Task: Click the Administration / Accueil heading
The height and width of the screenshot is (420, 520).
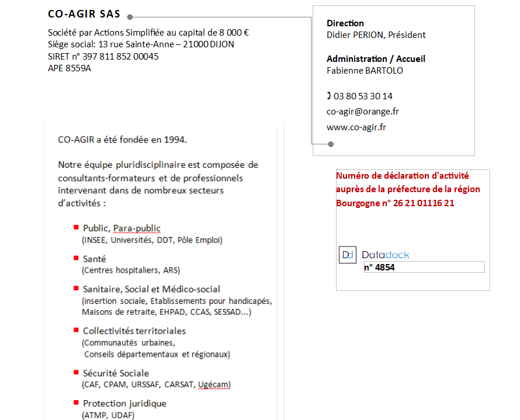Action: coord(376,59)
